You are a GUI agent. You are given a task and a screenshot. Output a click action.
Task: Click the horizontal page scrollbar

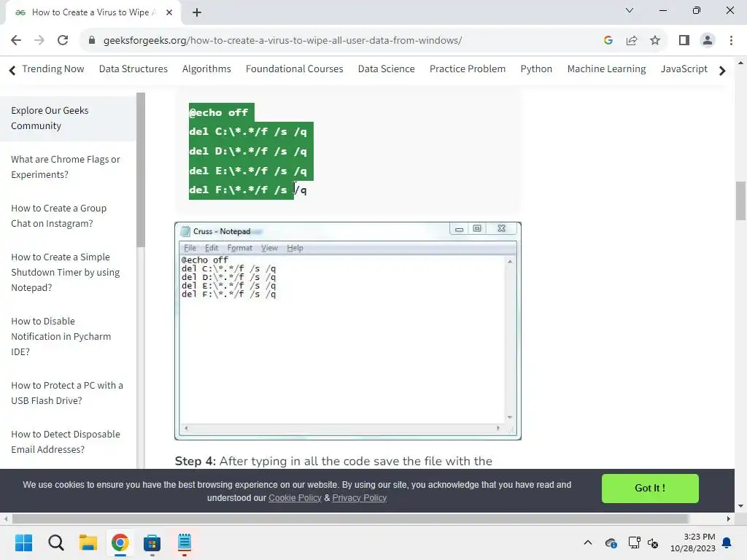[x=350, y=518]
